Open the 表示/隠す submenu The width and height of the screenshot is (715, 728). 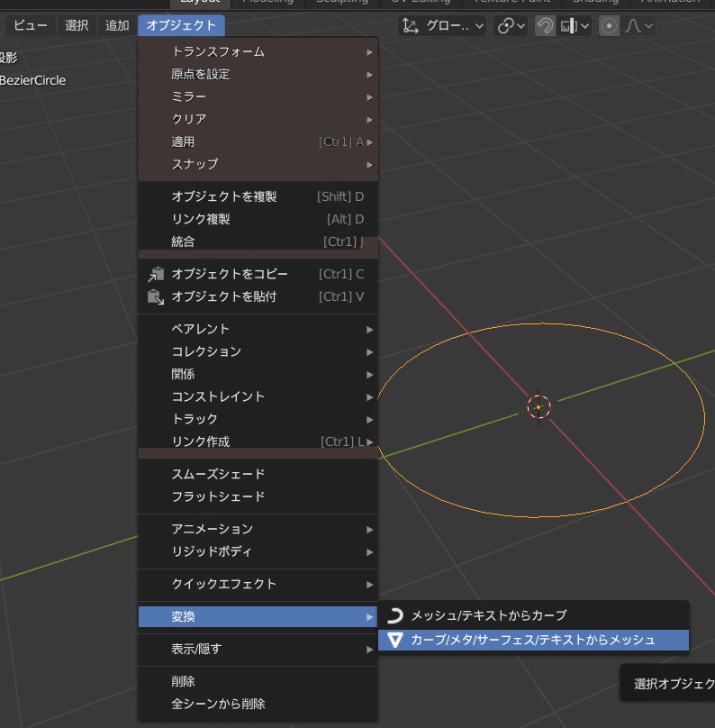[x=258, y=649]
